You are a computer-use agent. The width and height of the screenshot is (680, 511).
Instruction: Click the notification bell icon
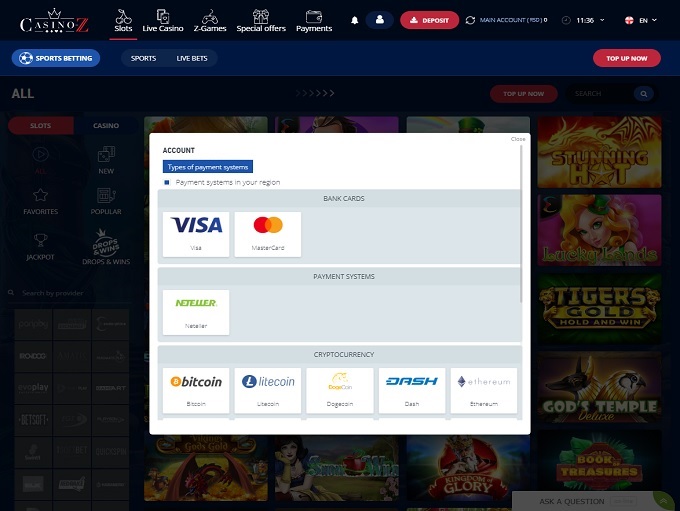tap(355, 20)
